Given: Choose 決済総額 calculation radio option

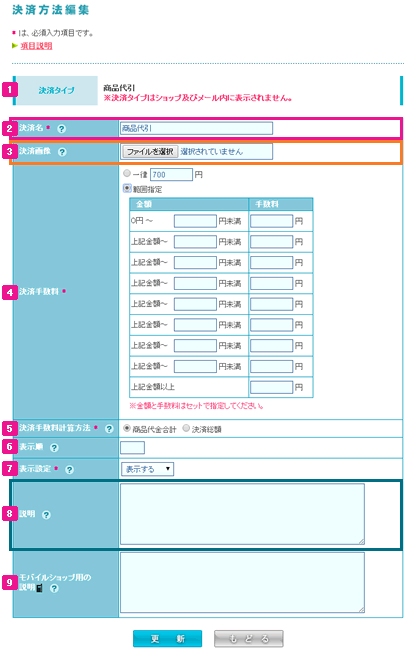Looking at the screenshot, I should [186, 428].
